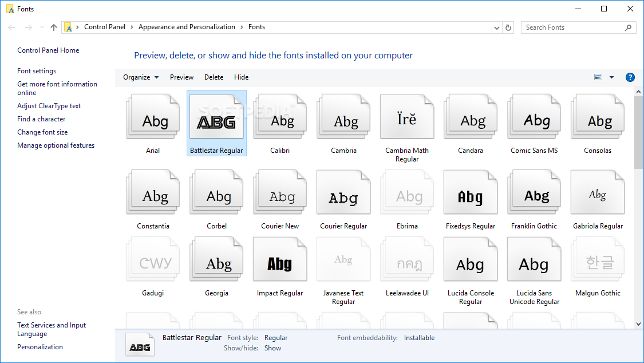The height and width of the screenshot is (363, 644).
Task: Open Personalization link under See also
Action: [x=40, y=347]
